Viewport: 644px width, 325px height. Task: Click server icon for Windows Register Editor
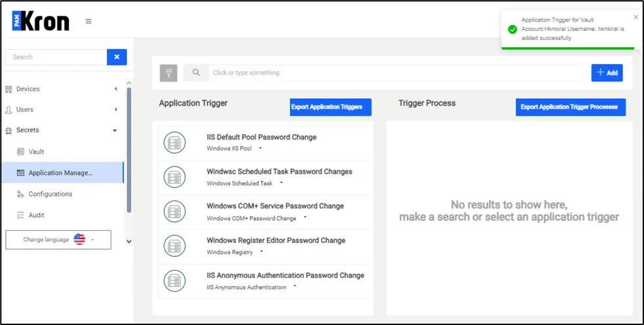point(174,246)
